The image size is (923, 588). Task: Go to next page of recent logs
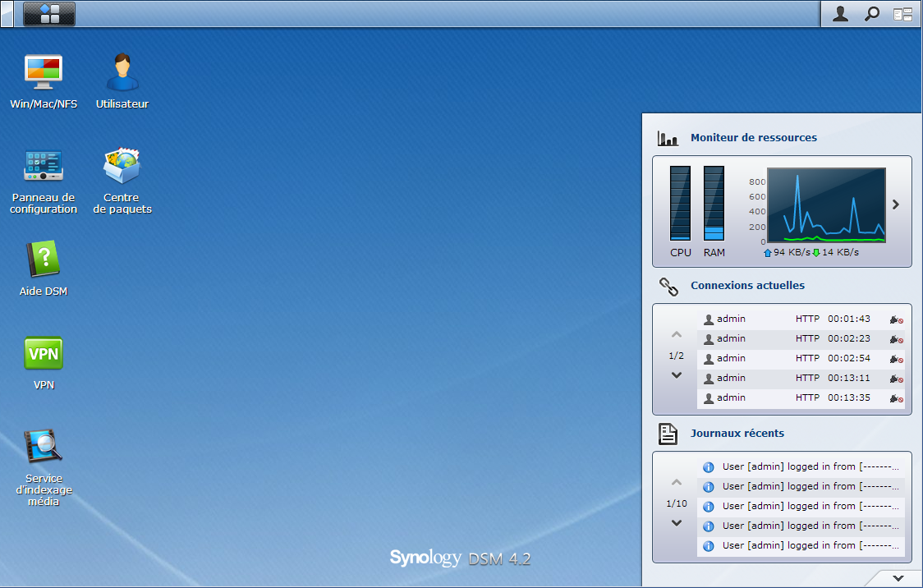tap(677, 523)
